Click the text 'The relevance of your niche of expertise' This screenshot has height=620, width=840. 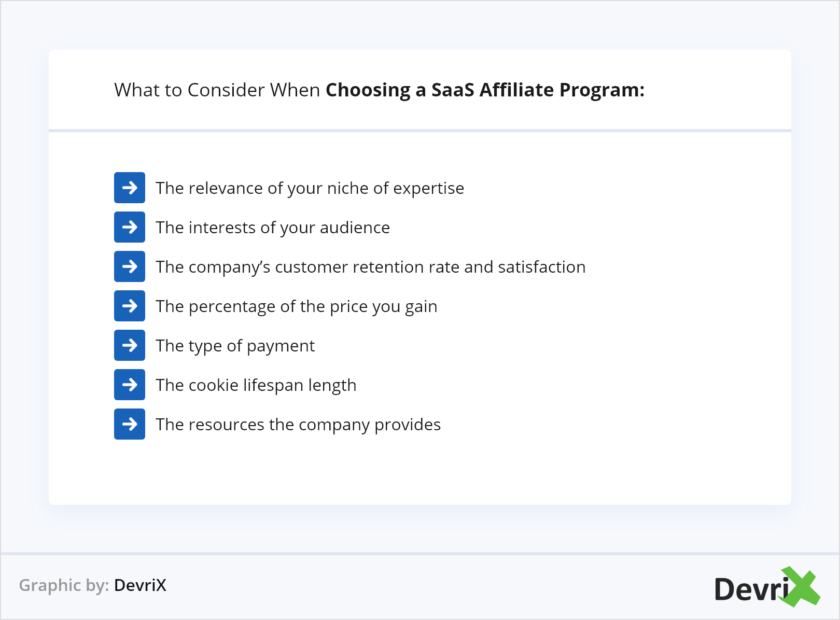pos(310,188)
